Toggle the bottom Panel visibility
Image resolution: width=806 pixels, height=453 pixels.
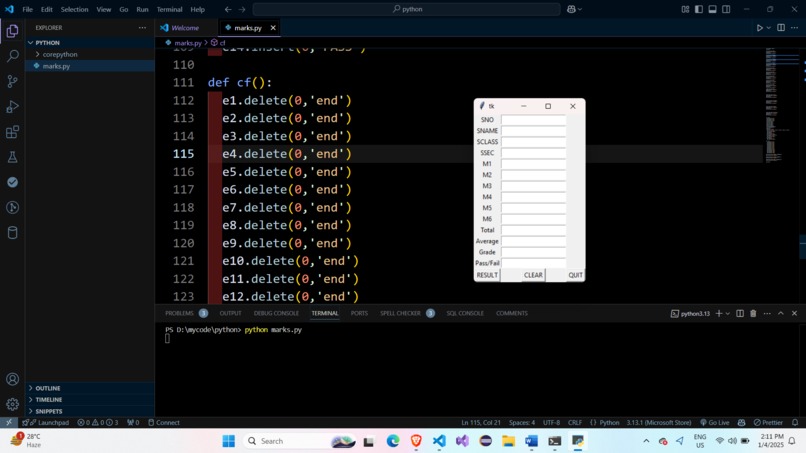click(712, 9)
